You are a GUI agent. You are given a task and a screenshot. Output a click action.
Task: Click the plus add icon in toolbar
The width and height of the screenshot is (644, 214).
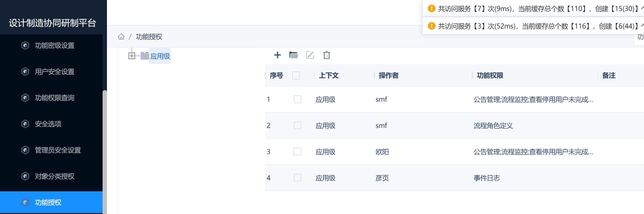point(278,55)
